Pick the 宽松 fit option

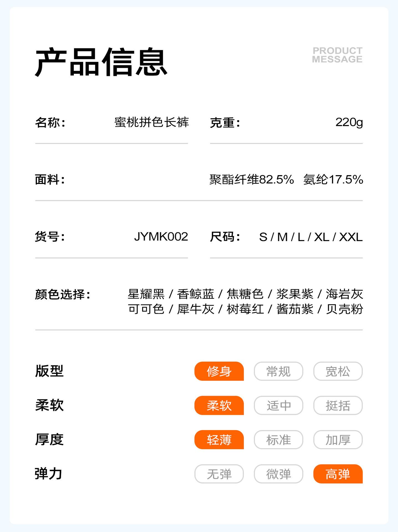(338, 371)
